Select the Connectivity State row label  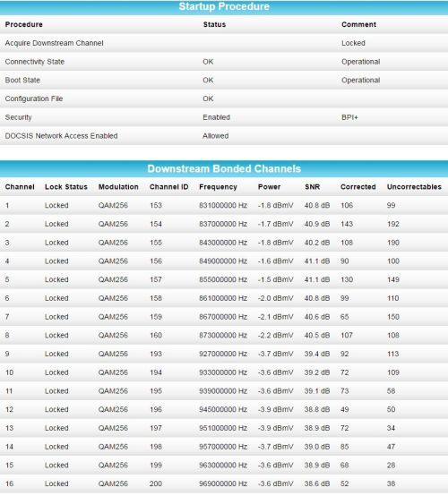35,62
